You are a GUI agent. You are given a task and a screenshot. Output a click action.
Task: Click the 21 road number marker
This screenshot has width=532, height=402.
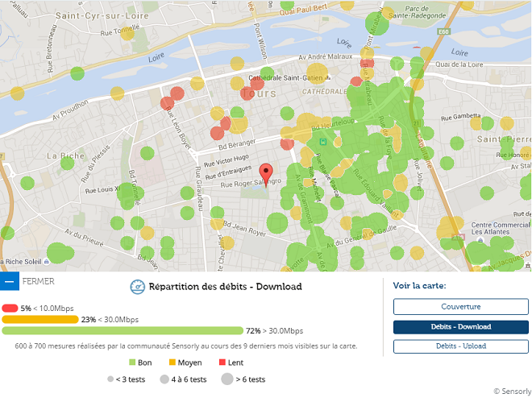[x=416, y=123]
